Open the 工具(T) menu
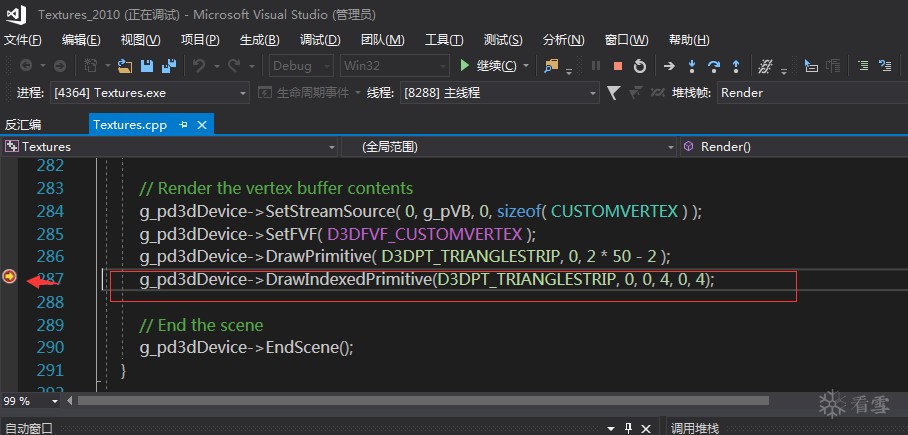 click(x=444, y=40)
